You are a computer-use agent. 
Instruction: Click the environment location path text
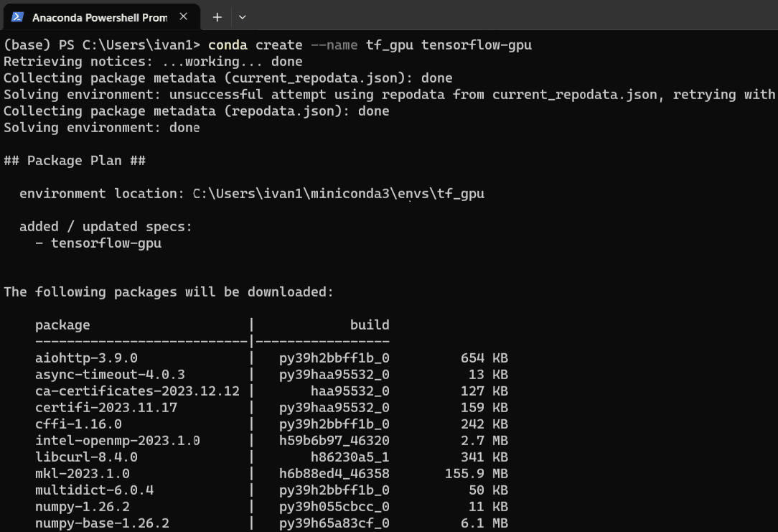(338, 194)
